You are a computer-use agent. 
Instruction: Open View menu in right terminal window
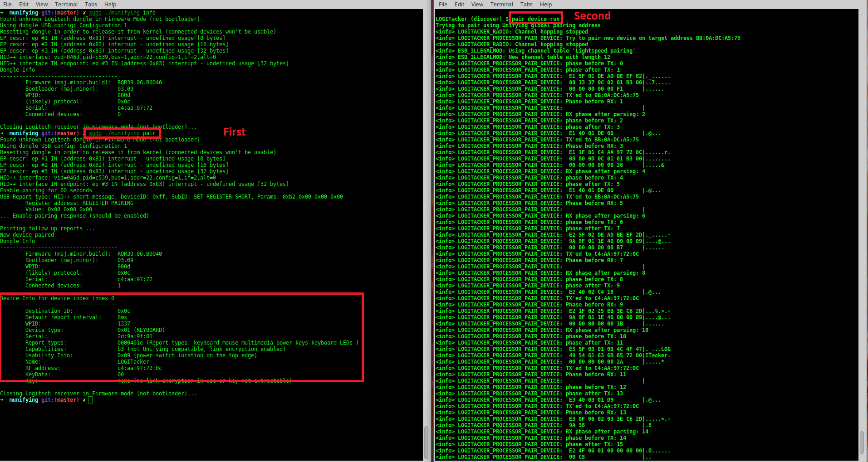click(x=477, y=4)
